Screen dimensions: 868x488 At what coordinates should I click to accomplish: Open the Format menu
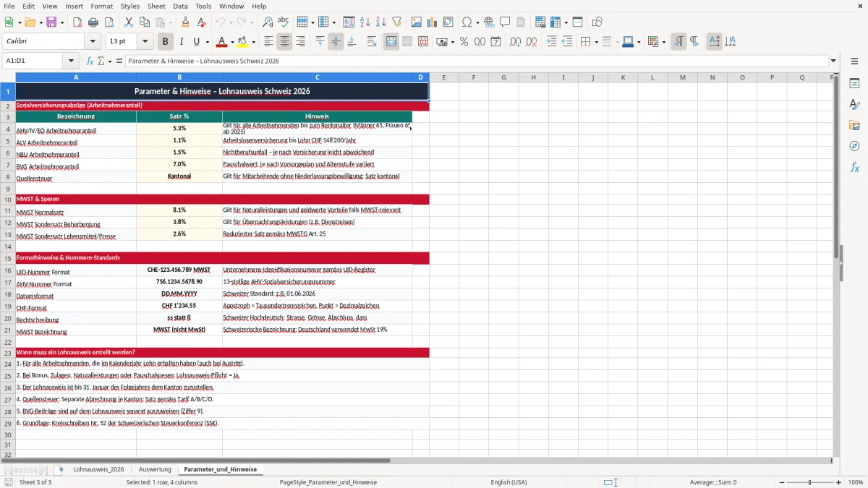tap(102, 6)
